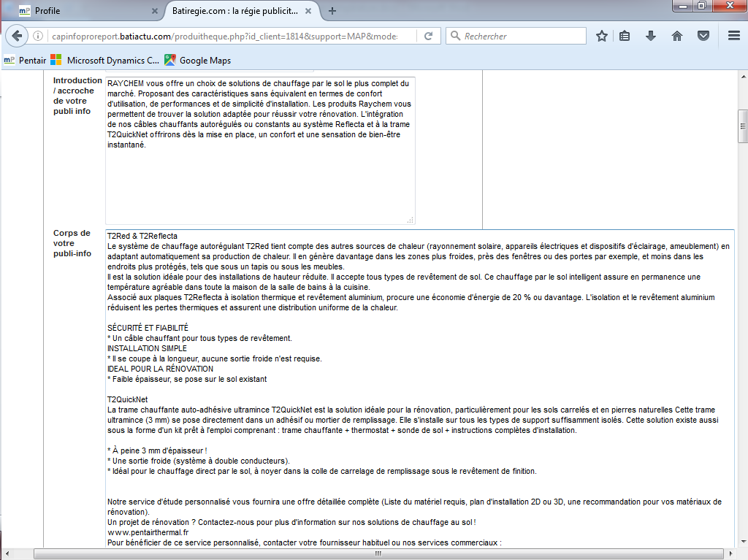Click the 'IDEAL POUR LA RÉNOVATION' line
Viewport: 748px width, 560px height.
tap(160, 369)
